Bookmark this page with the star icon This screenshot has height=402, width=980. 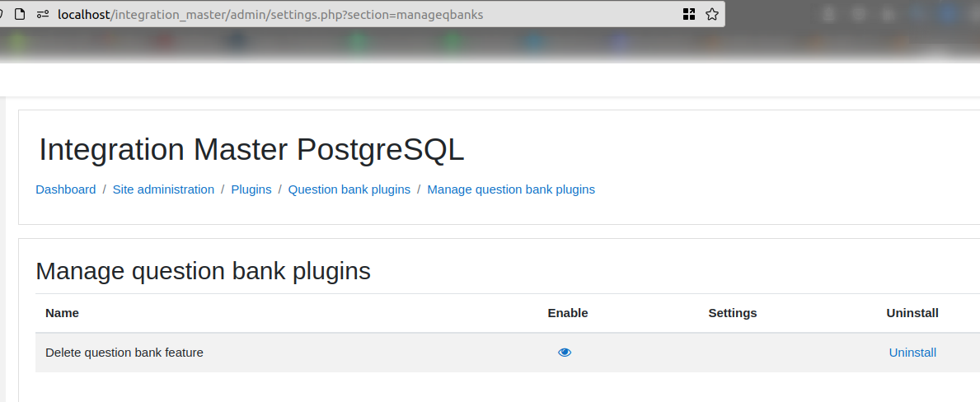[x=711, y=14]
